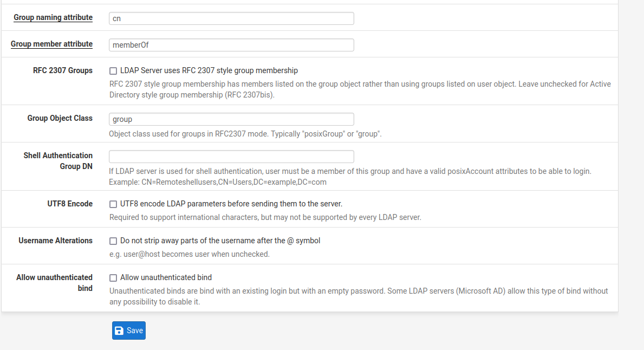Viewport: 644px width, 350px height.
Task: Check 'Do not strip away parts' option
Action: point(113,241)
